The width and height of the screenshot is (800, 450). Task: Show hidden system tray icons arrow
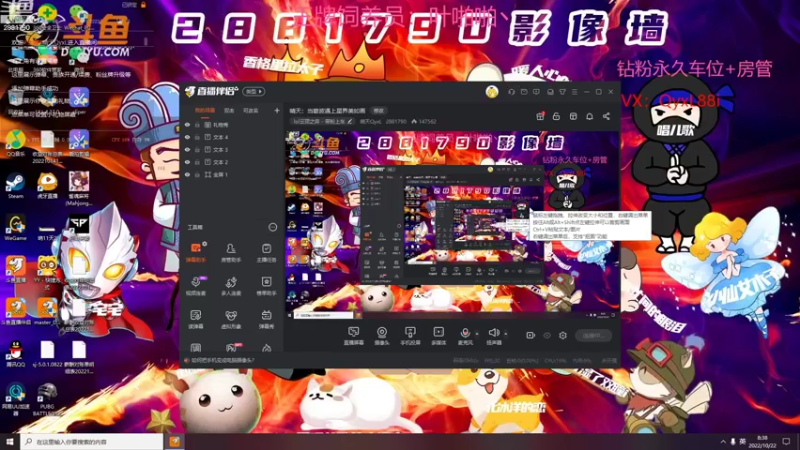coord(723,441)
